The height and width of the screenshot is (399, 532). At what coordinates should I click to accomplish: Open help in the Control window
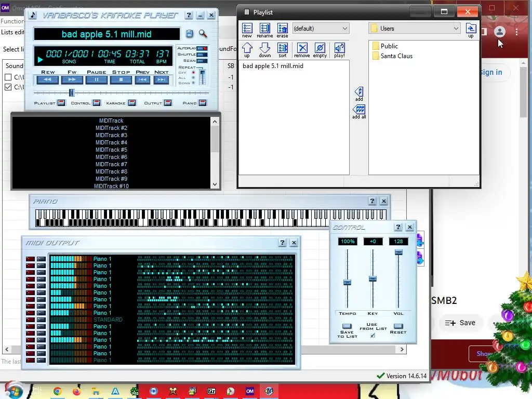tap(398, 227)
